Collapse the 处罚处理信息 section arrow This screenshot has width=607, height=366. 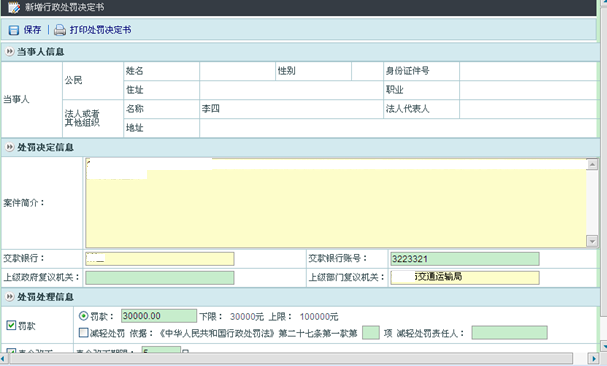pyautogui.click(x=9, y=297)
